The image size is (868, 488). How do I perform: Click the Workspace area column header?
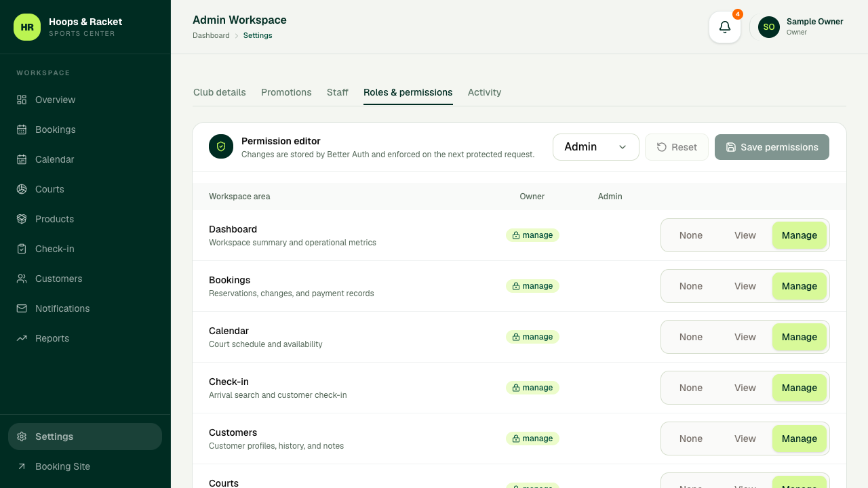point(239,197)
